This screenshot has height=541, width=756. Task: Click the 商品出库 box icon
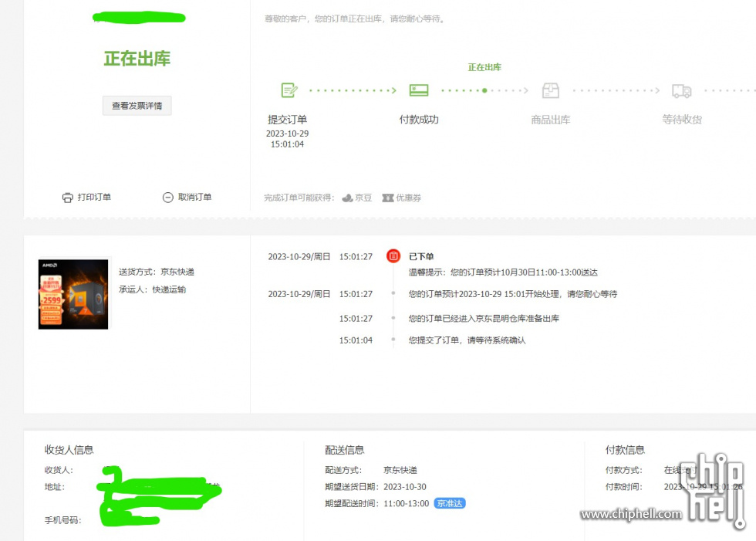pyautogui.click(x=551, y=90)
